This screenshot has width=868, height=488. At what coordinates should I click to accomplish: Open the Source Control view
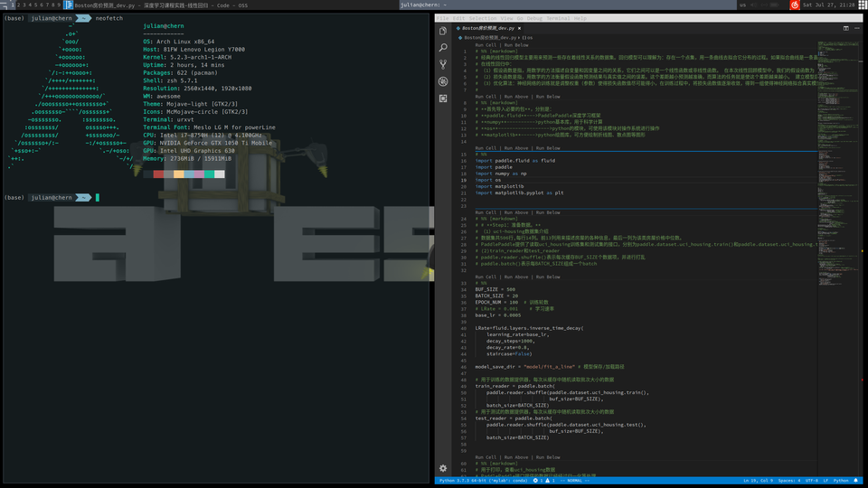[x=443, y=64]
